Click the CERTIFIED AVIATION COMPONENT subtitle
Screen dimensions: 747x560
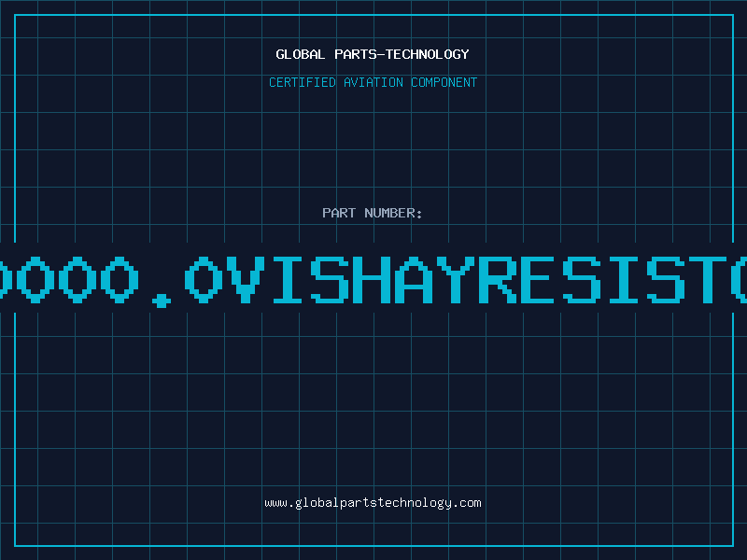pos(373,82)
